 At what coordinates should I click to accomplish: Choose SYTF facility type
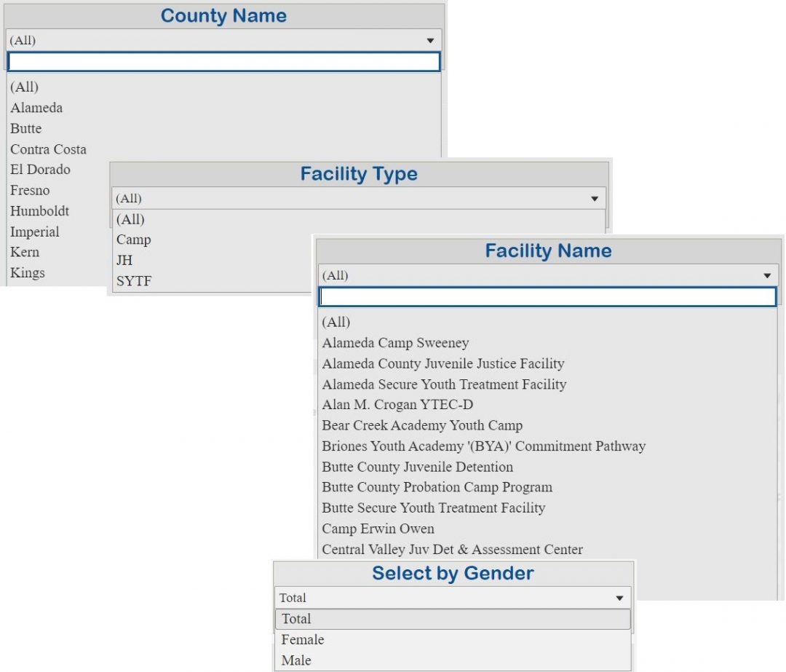[x=134, y=281]
